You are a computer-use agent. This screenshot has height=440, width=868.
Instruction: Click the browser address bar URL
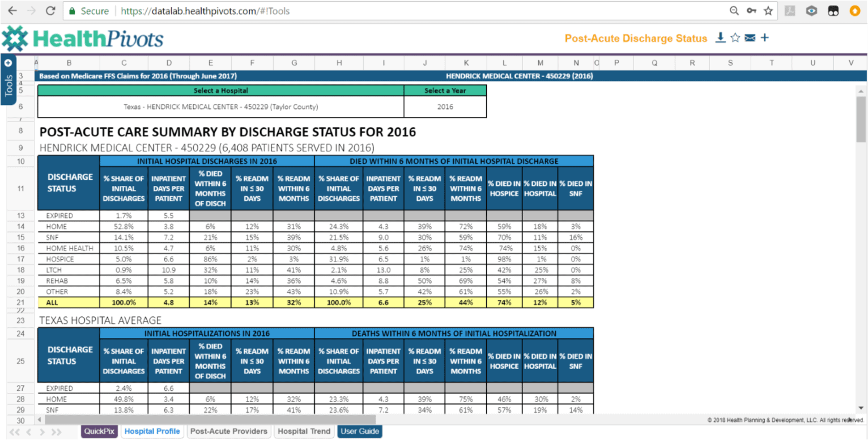pos(206,11)
